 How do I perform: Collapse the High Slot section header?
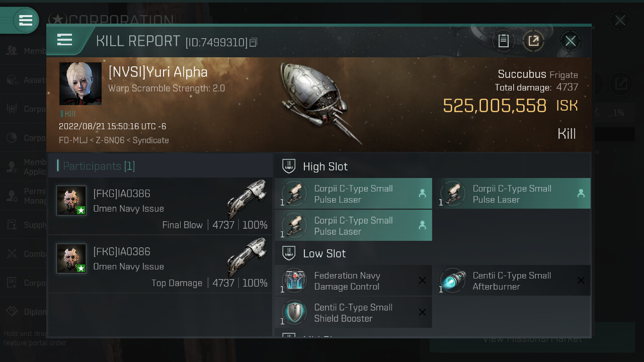pos(325,166)
